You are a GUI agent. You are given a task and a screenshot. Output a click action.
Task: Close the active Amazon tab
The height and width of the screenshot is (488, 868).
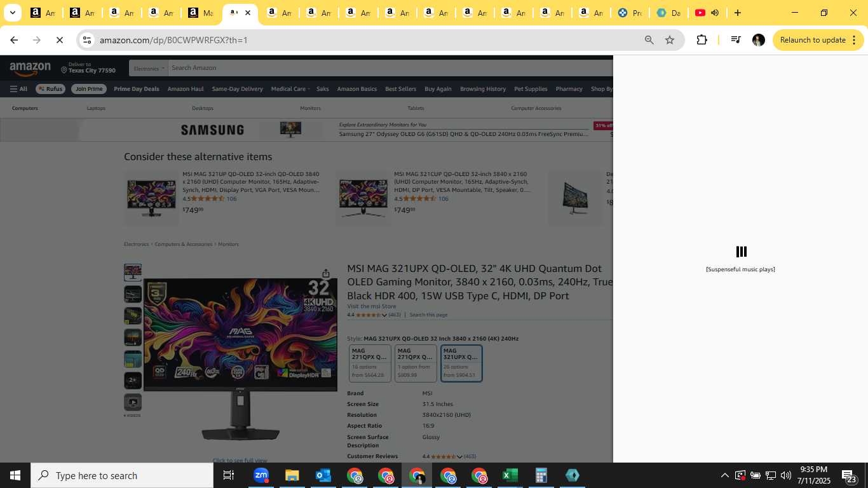[x=248, y=13]
